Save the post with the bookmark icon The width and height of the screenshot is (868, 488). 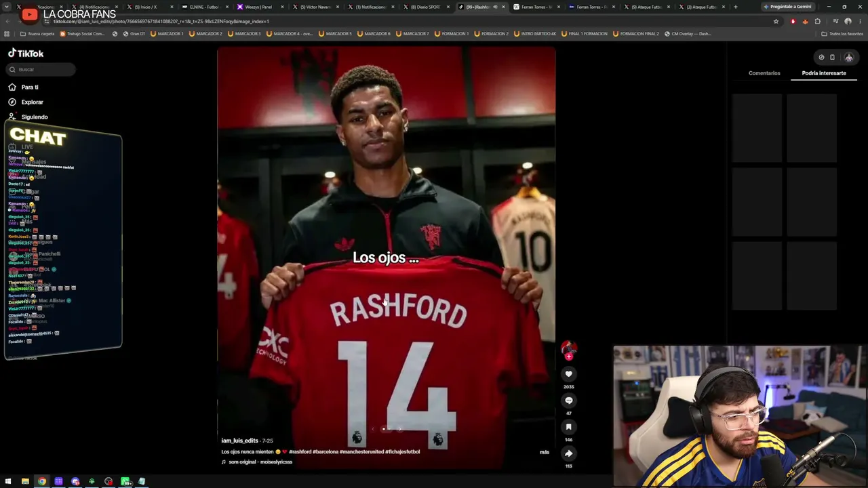point(569,427)
